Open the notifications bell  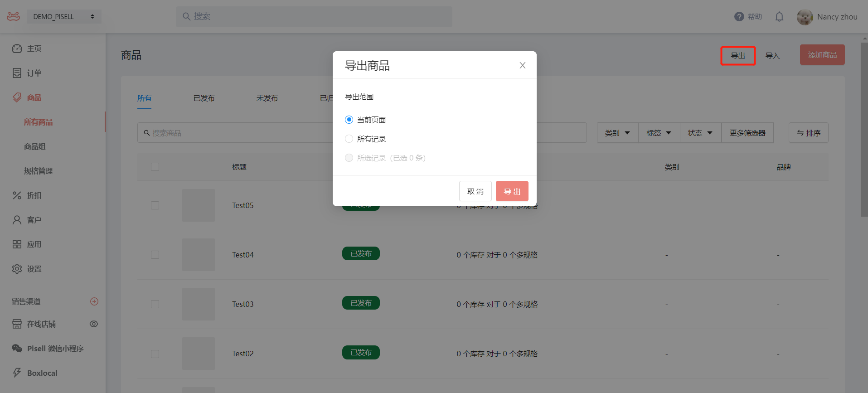779,17
